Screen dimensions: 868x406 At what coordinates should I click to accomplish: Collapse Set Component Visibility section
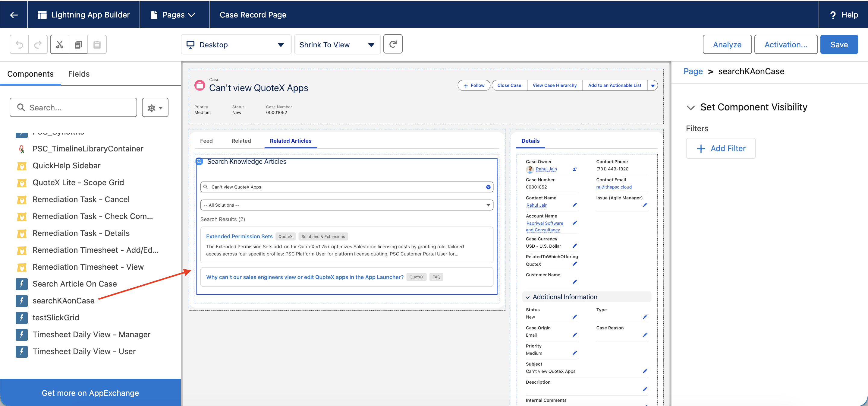[691, 108]
